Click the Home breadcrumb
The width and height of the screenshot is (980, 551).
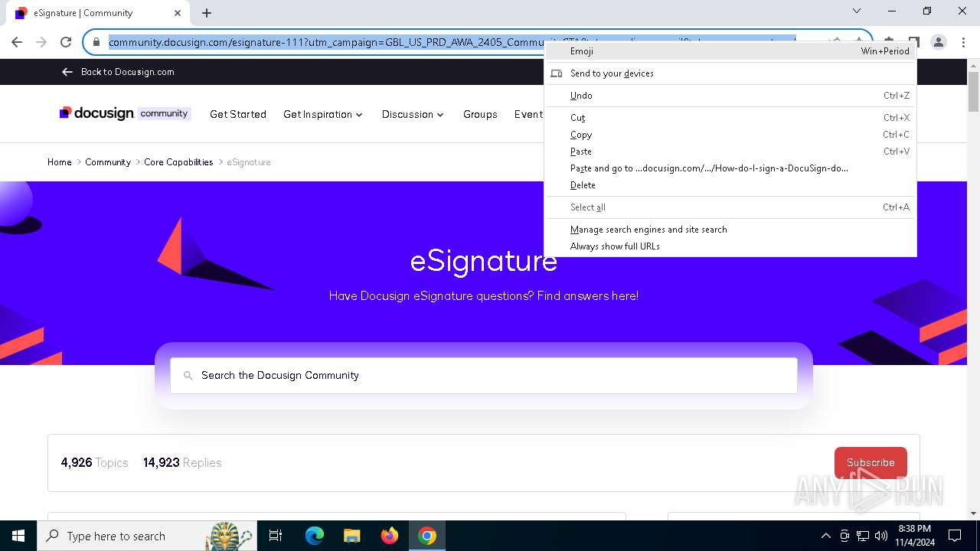tap(60, 162)
